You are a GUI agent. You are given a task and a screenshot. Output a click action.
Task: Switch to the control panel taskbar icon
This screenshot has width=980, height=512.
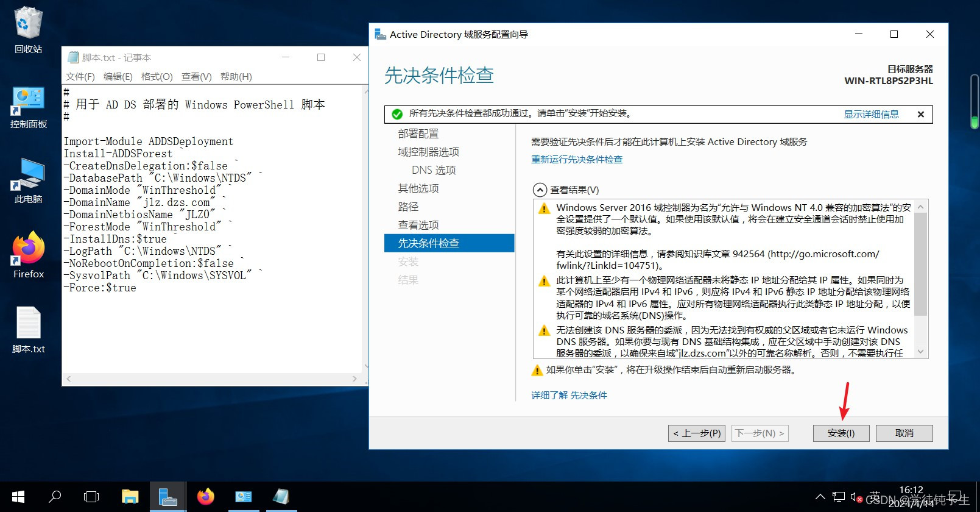pyautogui.click(x=244, y=497)
